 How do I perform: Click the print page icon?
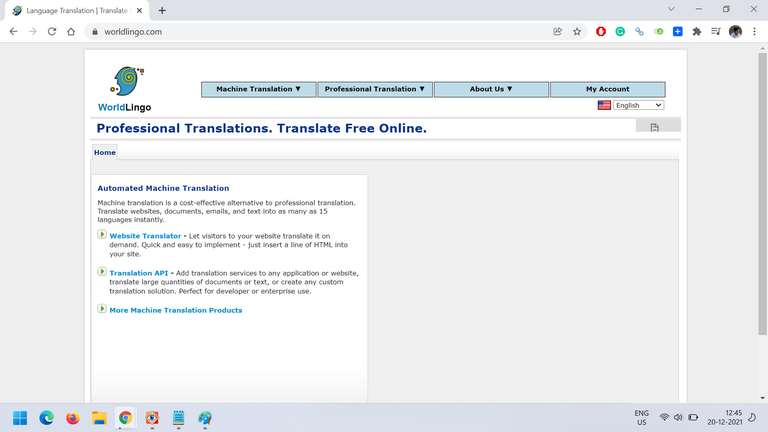[654, 127]
